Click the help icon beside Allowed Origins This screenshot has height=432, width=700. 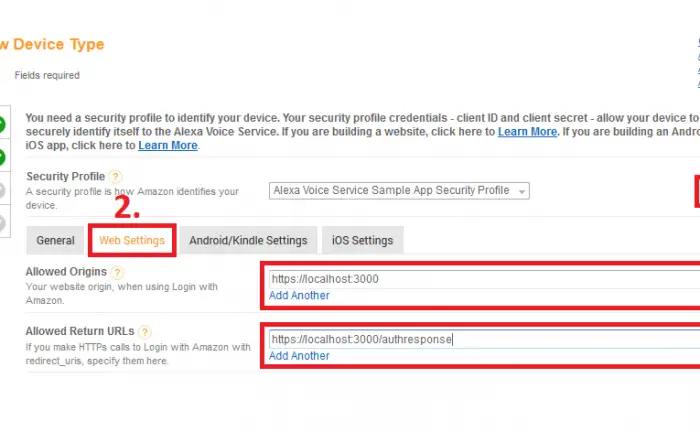click(x=117, y=272)
